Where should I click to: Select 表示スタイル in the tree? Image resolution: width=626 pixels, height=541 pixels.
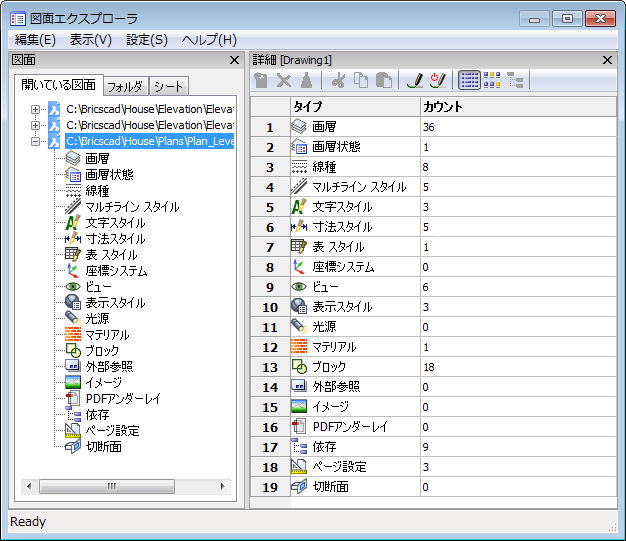click(115, 303)
